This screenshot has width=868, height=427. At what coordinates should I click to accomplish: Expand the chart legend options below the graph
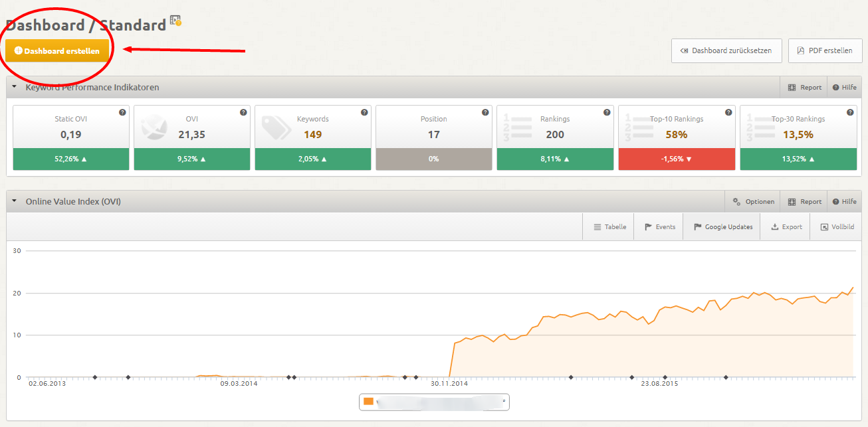pyautogui.click(x=503, y=402)
